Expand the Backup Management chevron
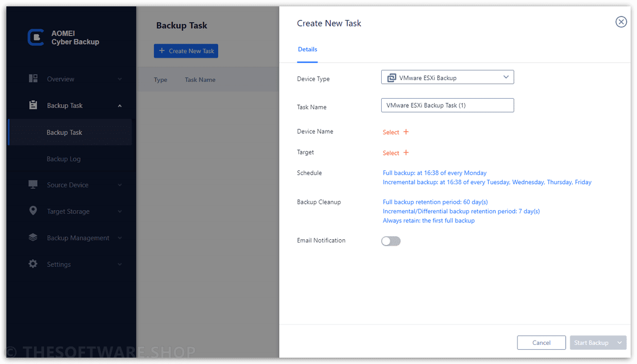This screenshot has height=364, width=637. click(119, 238)
